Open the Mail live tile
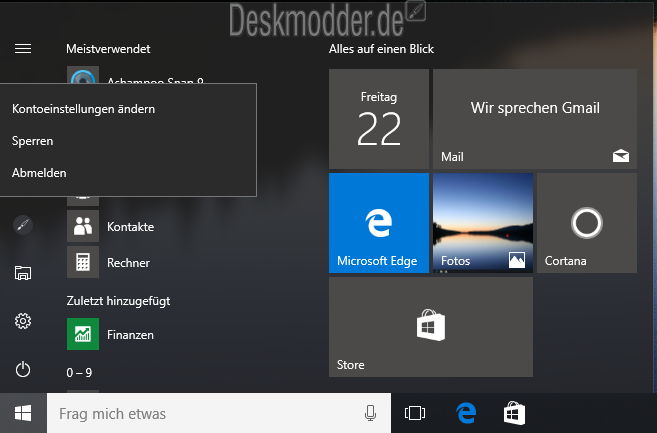Image resolution: width=657 pixels, height=433 pixels. point(535,119)
